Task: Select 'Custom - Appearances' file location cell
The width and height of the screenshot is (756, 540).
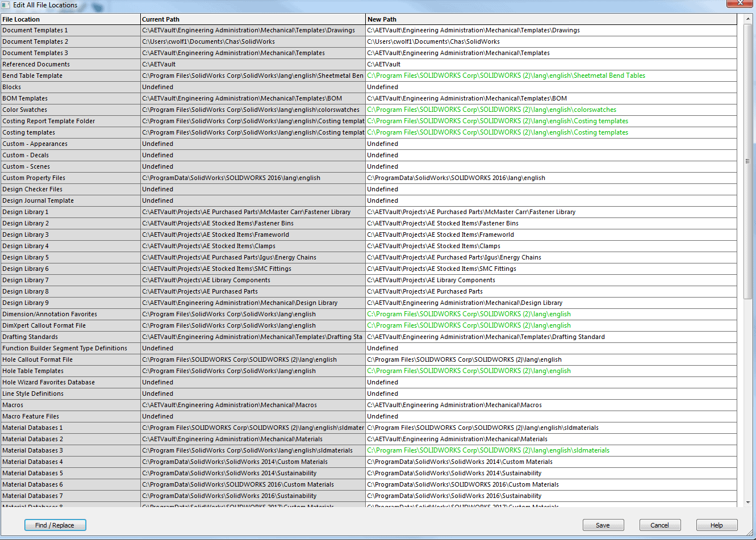Action: click(70, 144)
